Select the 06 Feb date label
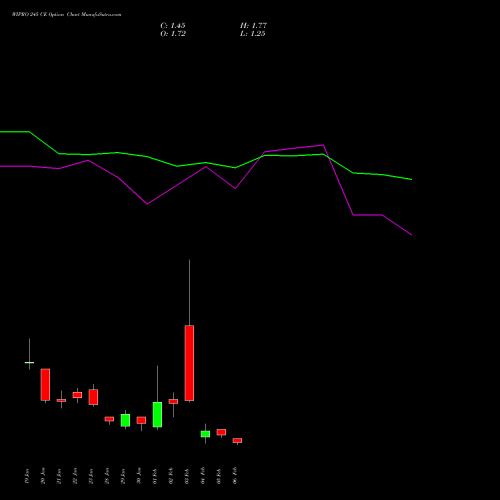 [235, 476]
